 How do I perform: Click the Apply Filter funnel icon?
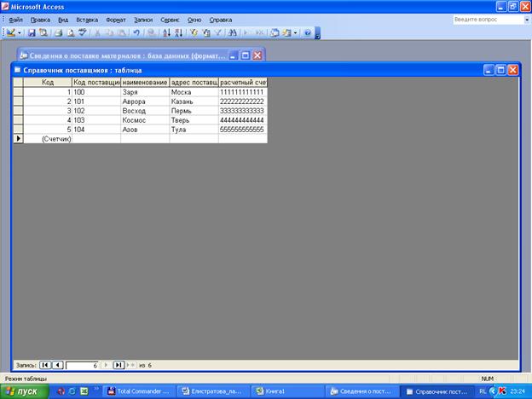pyautogui.click(x=218, y=33)
